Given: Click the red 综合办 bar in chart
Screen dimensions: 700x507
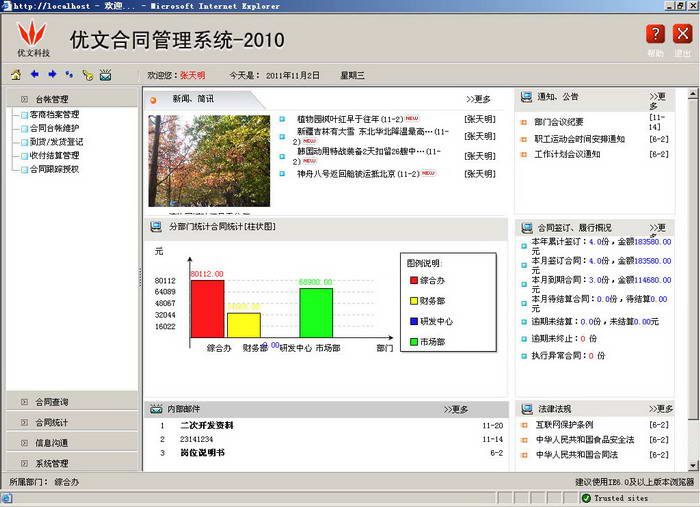Looking at the screenshot, I should point(208,309).
